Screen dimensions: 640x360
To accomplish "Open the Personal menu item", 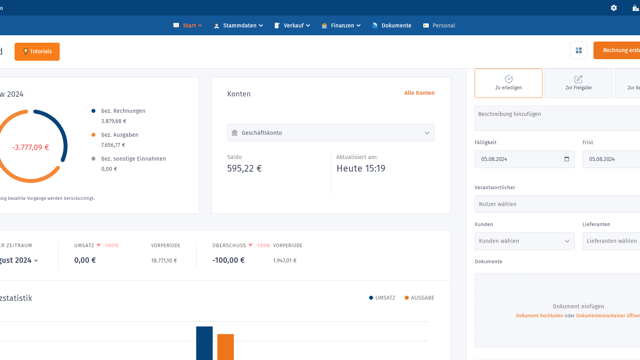I will click(x=439, y=25).
